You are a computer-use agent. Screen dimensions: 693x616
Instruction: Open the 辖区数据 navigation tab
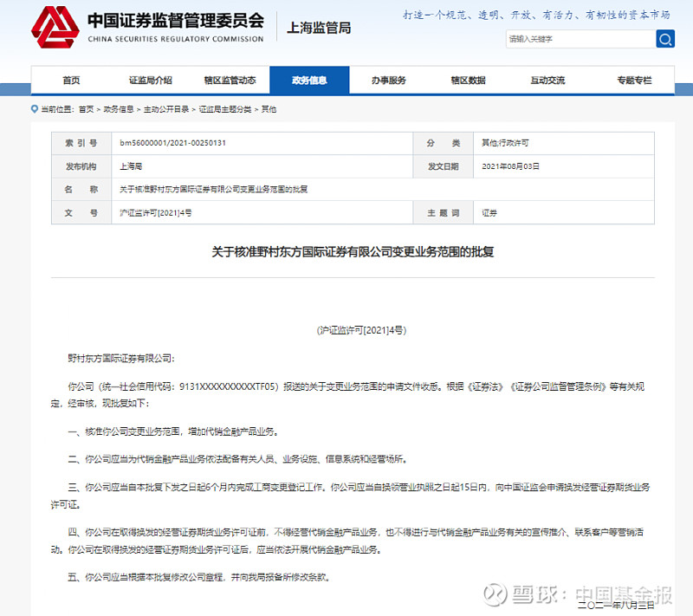pos(468,80)
